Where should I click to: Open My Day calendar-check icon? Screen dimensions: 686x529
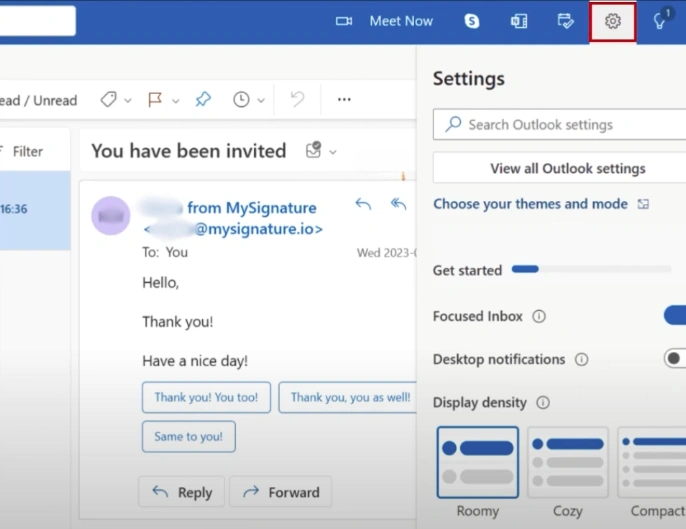[566, 21]
